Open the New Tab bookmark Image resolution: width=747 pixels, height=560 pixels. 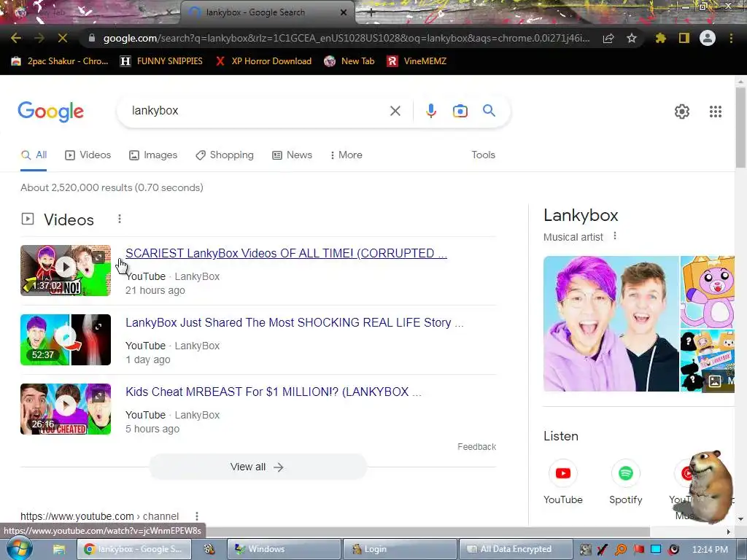coord(349,61)
